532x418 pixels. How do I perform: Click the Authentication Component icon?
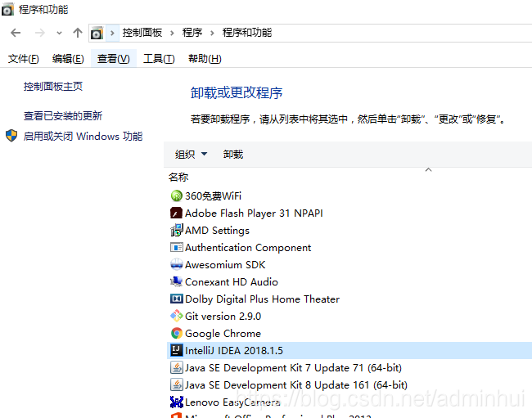tap(177, 248)
